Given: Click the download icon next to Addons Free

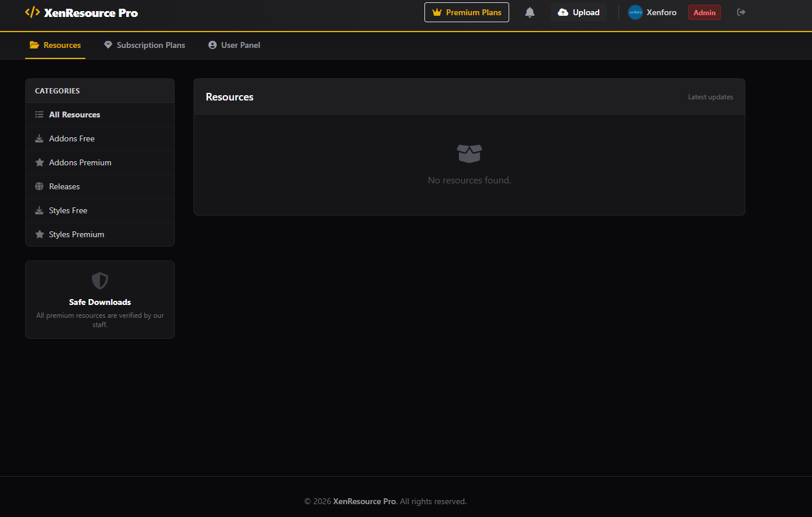Looking at the screenshot, I should point(39,138).
